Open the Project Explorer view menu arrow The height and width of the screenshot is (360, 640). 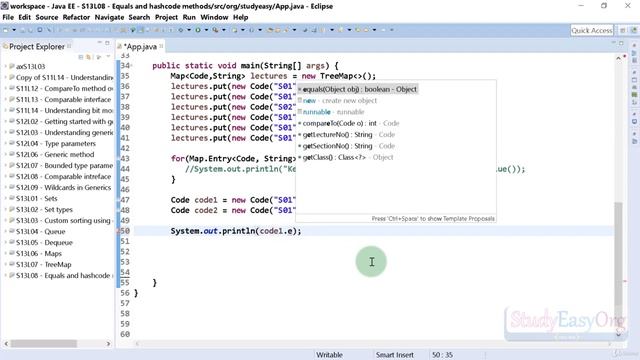108,56
